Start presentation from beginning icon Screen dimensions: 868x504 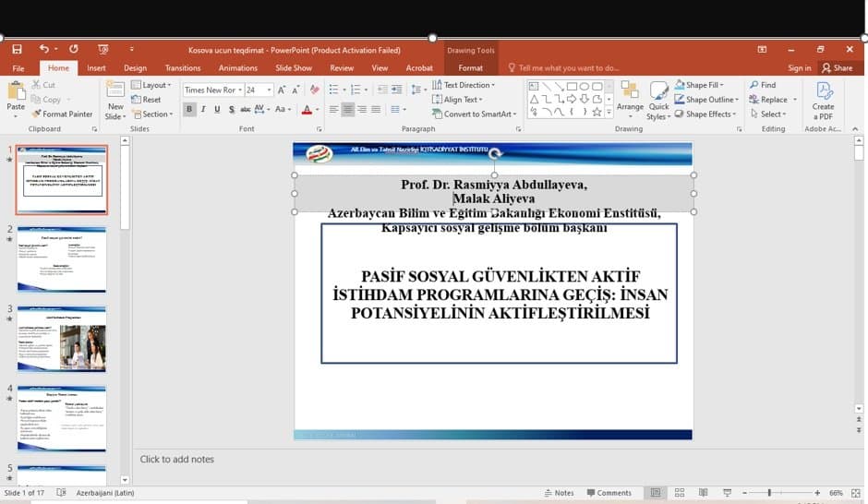pyautogui.click(x=103, y=49)
